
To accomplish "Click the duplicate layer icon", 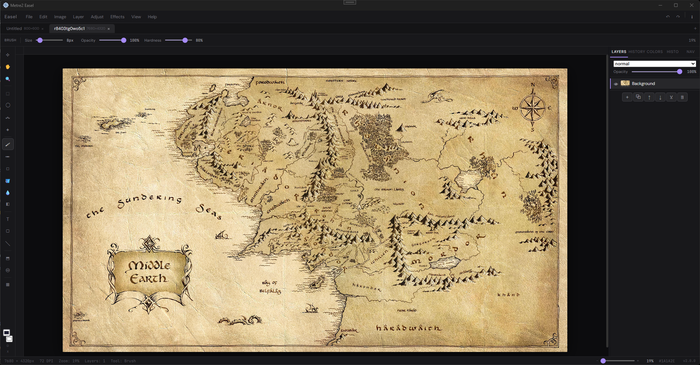I will click(x=638, y=97).
